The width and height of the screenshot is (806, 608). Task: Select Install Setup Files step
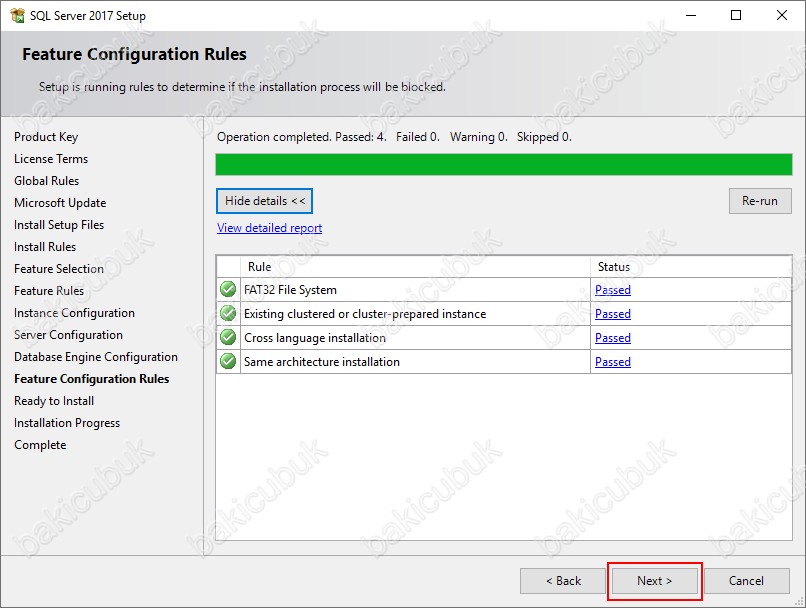coord(59,225)
